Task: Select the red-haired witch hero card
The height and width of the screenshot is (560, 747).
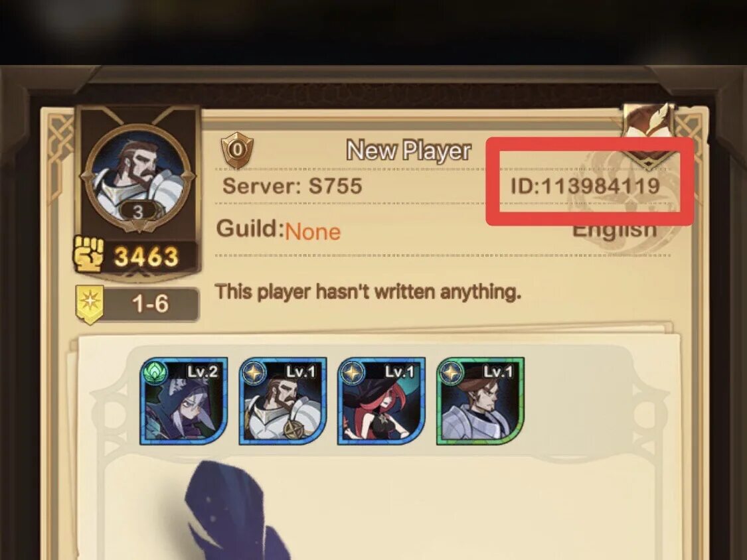Action: [381, 401]
